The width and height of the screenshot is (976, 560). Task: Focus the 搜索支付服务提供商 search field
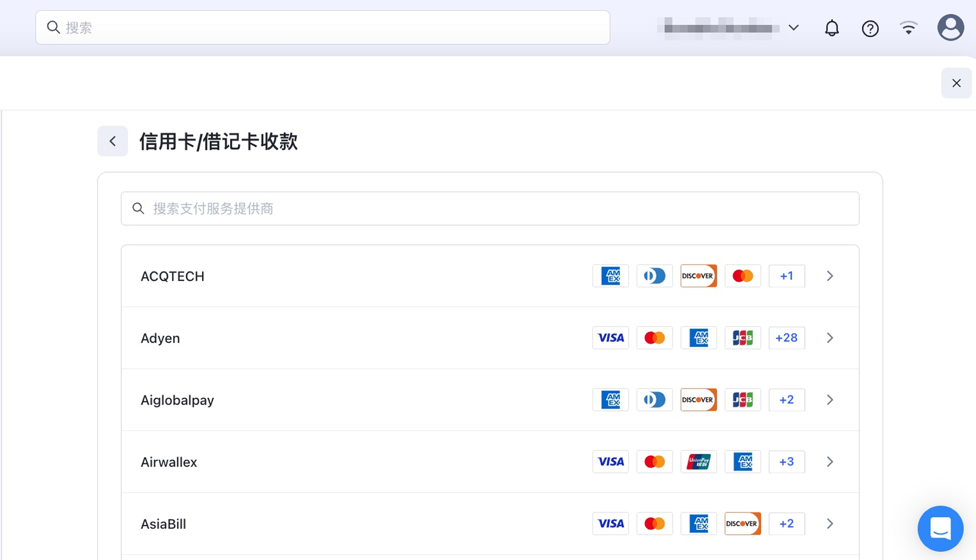(490, 208)
